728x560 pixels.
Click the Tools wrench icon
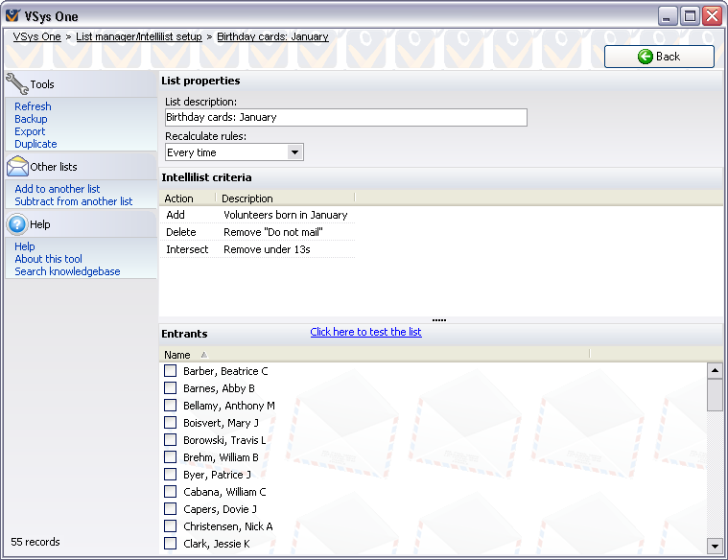(x=17, y=84)
